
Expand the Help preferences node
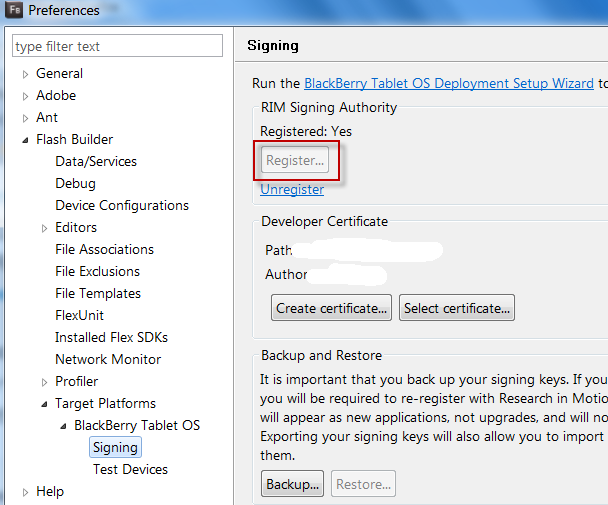(25, 492)
